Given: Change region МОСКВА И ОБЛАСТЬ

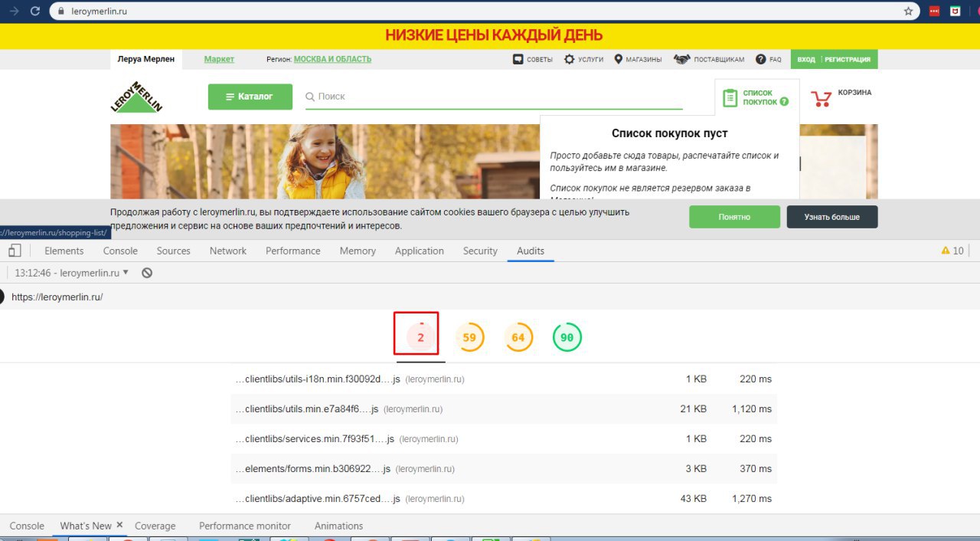Looking at the screenshot, I should 332,59.
